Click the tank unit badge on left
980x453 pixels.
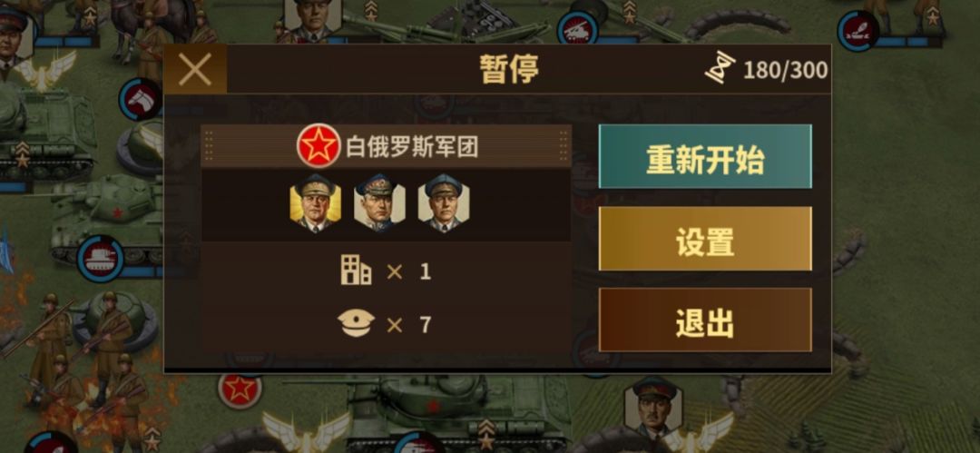click(x=100, y=258)
